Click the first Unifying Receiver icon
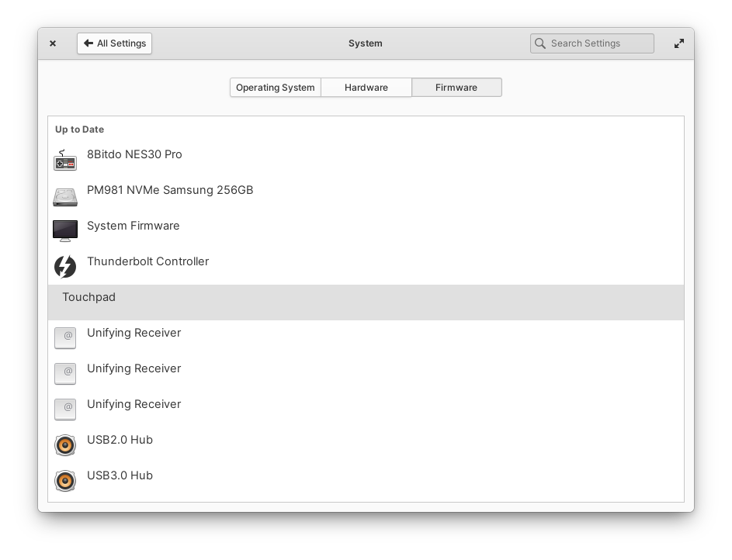The width and height of the screenshot is (732, 560). pyautogui.click(x=65, y=337)
